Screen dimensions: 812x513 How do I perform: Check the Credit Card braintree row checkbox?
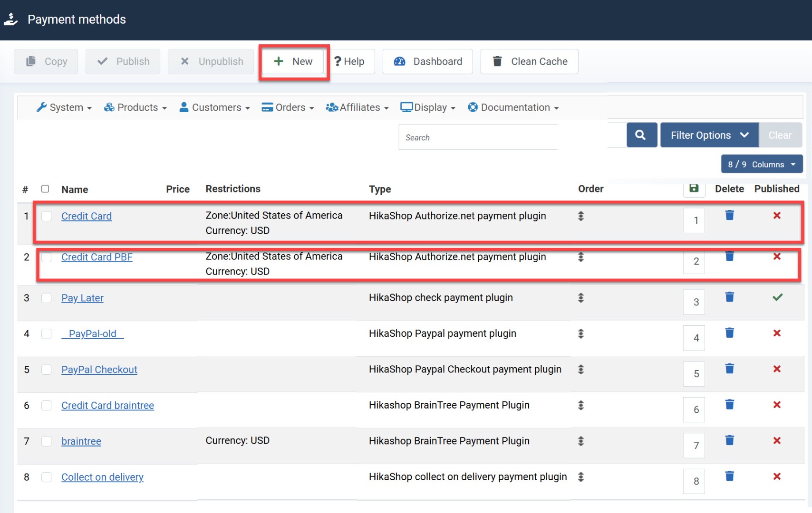coord(46,406)
